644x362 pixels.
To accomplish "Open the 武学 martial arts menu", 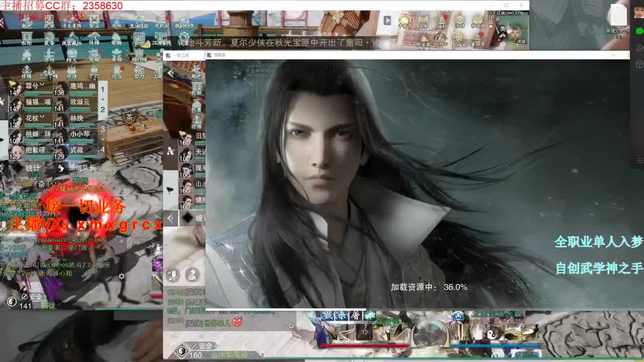I will pos(49,21).
